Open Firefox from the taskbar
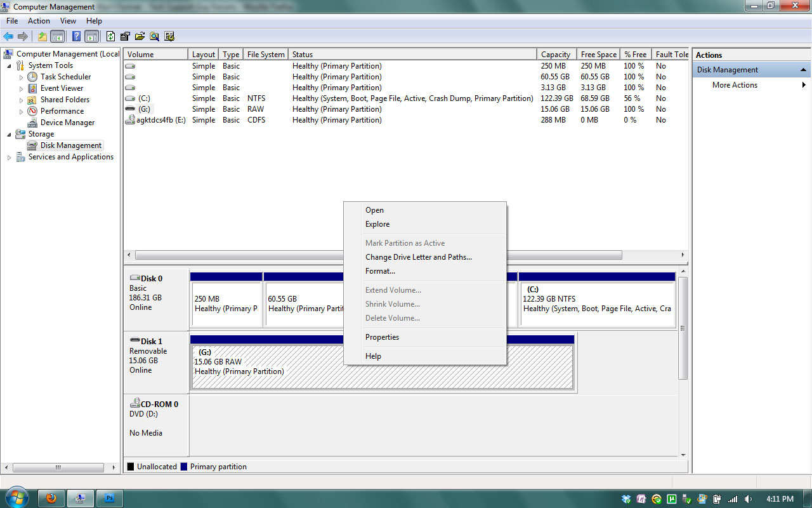The width and height of the screenshot is (812, 508). coord(51,498)
